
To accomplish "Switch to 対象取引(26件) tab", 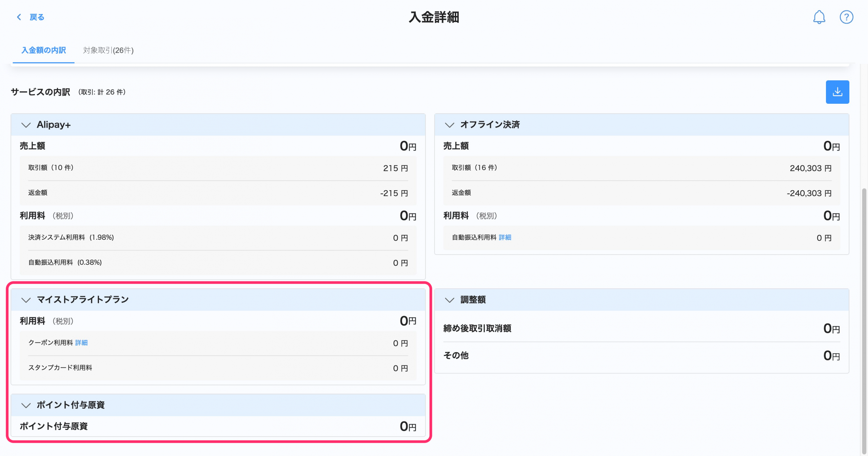I will click(x=108, y=51).
